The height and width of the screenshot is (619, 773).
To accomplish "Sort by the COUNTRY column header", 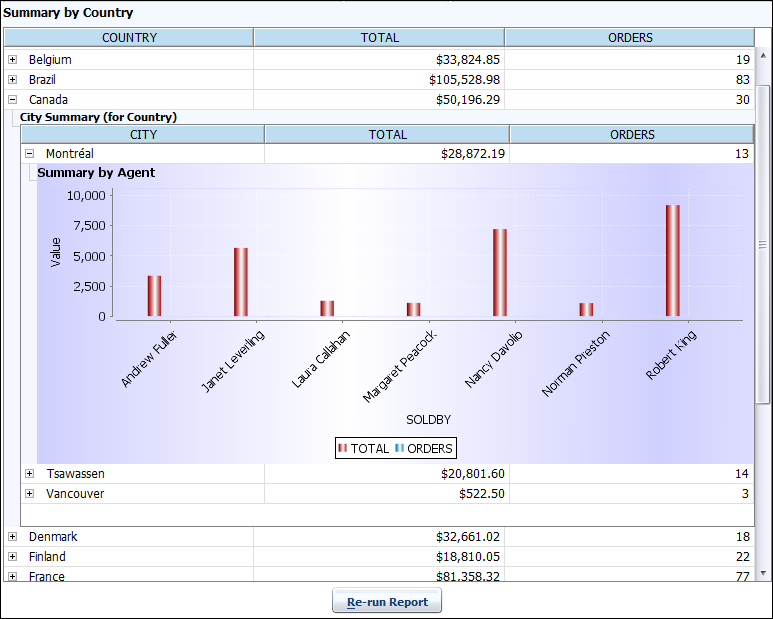I will 129,38.
